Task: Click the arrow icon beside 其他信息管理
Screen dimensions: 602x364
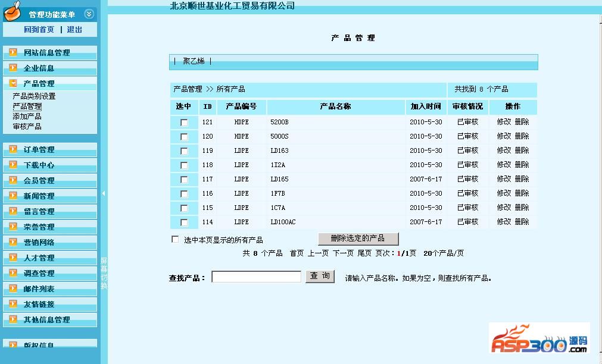Action: pos(13,319)
